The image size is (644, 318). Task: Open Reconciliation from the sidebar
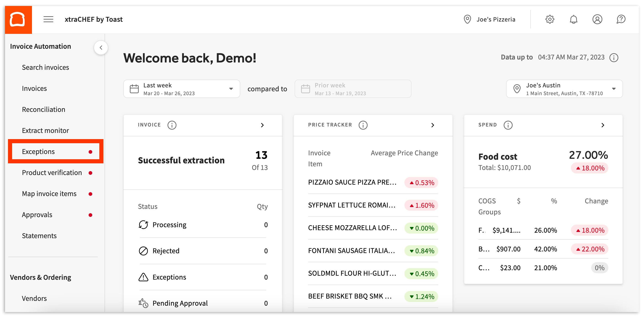point(43,109)
